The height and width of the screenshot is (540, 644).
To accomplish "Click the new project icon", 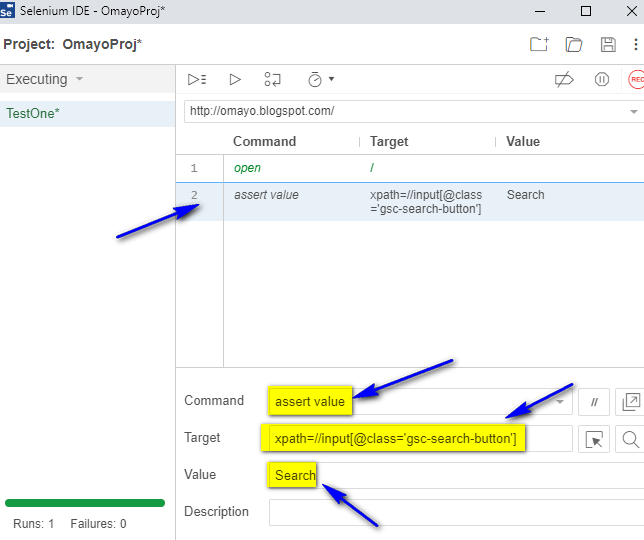I will point(539,44).
